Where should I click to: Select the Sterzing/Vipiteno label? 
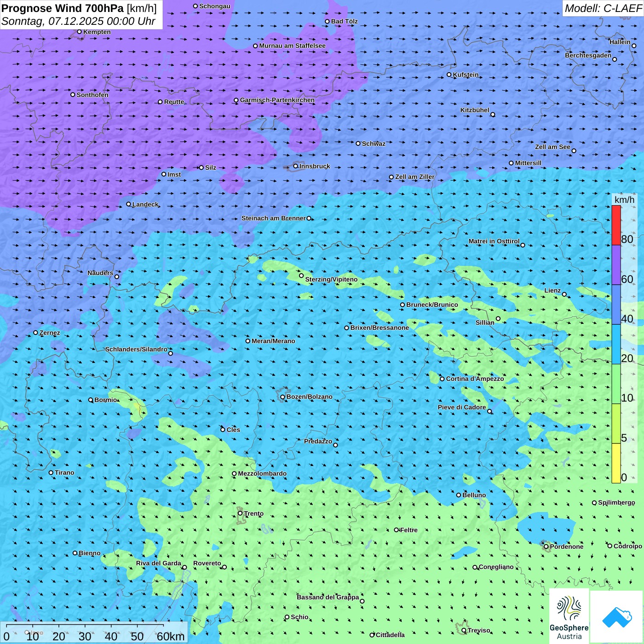pyautogui.click(x=331, y=279)
